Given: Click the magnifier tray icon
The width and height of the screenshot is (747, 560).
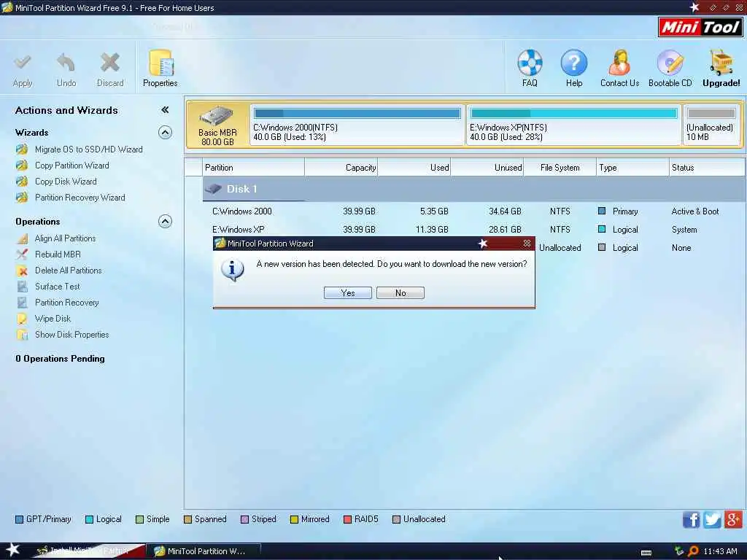Looking at the screenshot, I should pos(693,551).
